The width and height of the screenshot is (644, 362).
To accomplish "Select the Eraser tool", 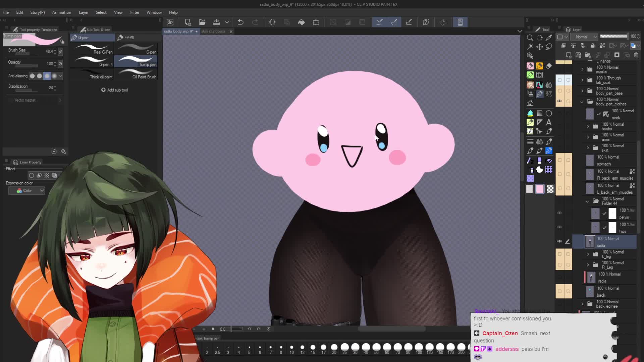I will coord(549,66).
